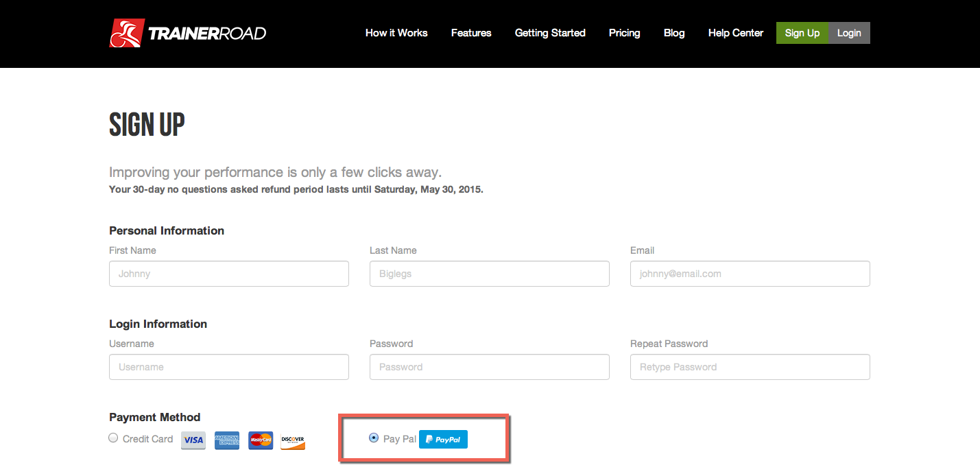Click the green Sign Up button
The image size is (980, 476).
(802, 33)
